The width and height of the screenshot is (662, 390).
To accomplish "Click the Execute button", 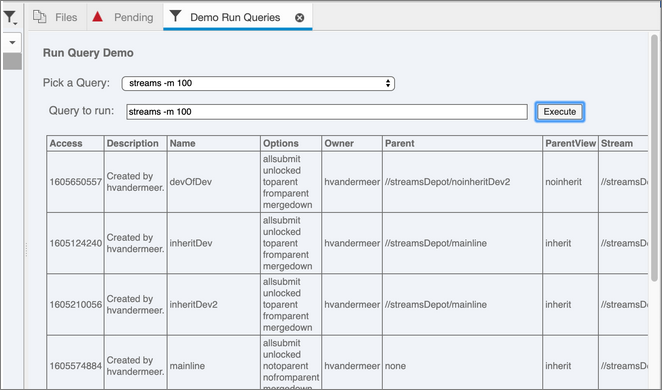I will click(x=559, y=112).
